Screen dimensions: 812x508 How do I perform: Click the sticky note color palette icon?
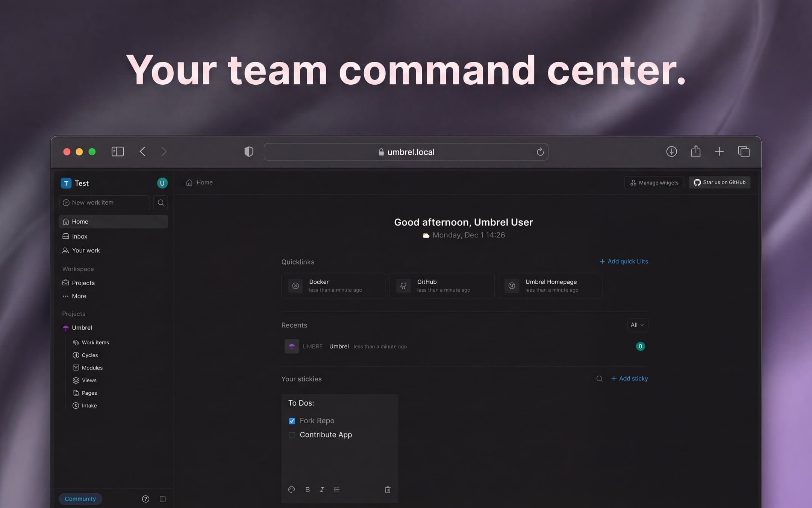(x=291, y=489)
